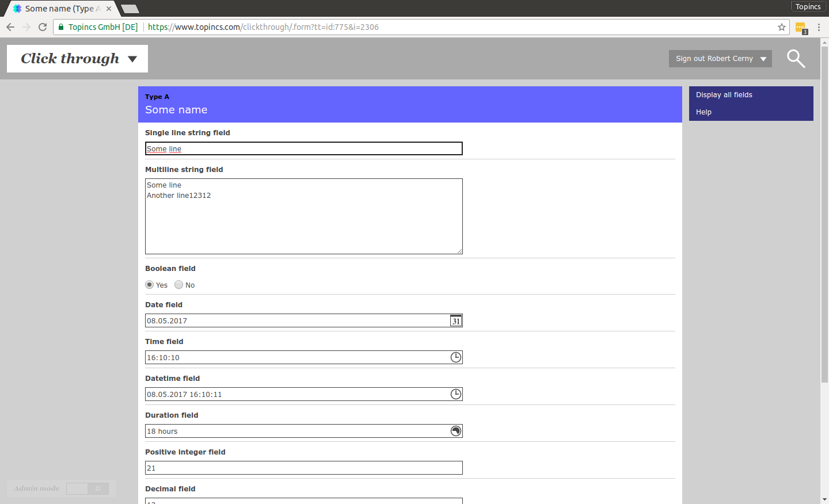Image resolution: width=829 pixels, height=504 pixels.
Task: Bookmark page with the star icon
Action: [x=781, y=27]
